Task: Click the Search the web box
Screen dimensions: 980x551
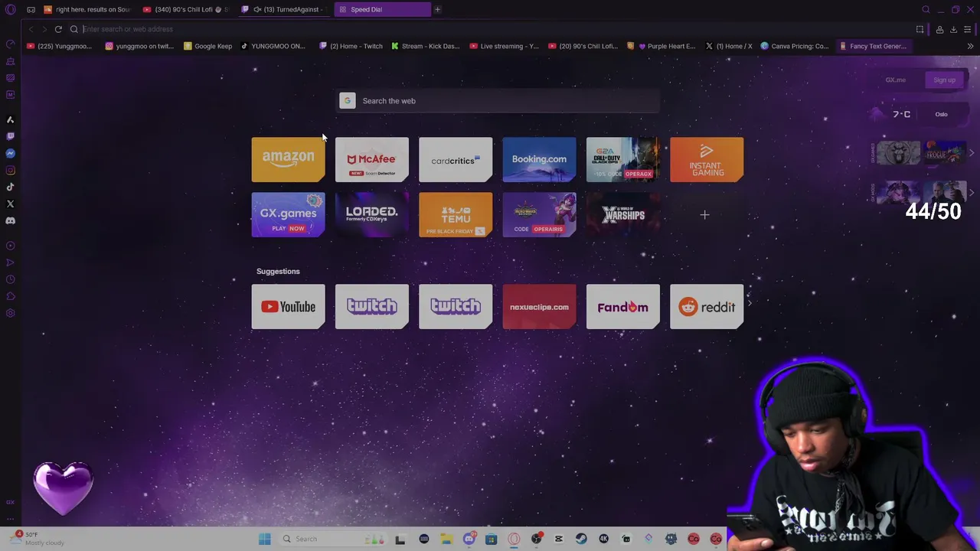Action: (499, 101)
